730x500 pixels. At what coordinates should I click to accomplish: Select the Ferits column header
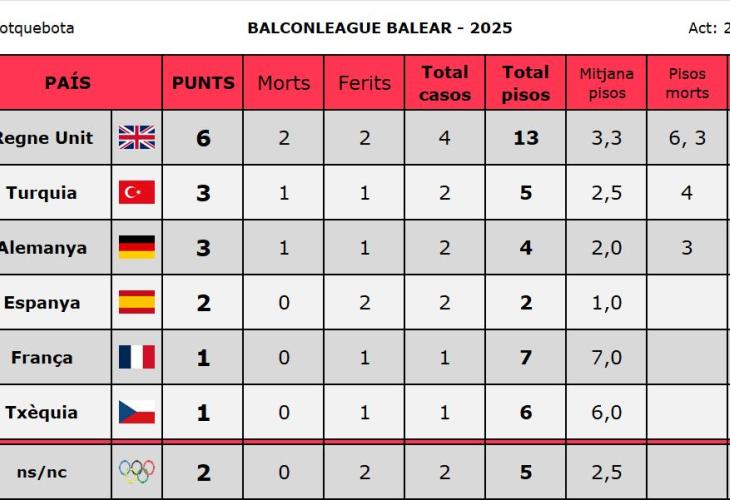pos(364,83)
